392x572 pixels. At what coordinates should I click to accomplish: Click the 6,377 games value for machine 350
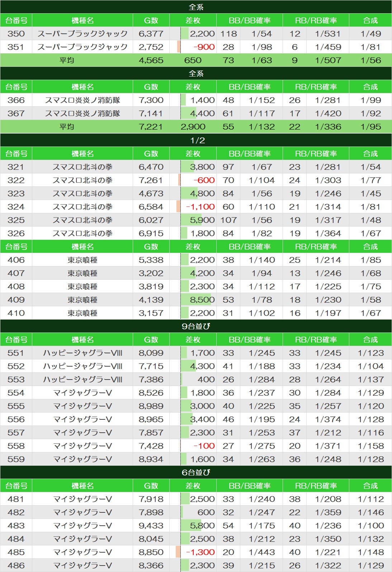[x=151, y=34]
